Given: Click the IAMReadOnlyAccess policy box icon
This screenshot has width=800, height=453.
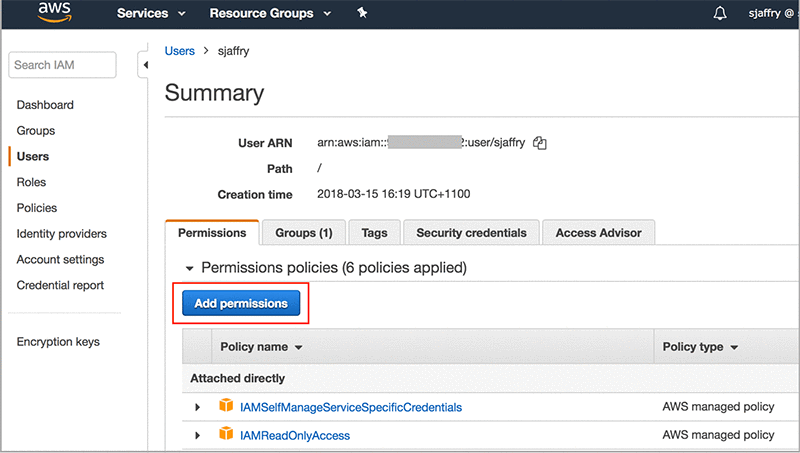Looking at the screenshot, I should [226, 435].
